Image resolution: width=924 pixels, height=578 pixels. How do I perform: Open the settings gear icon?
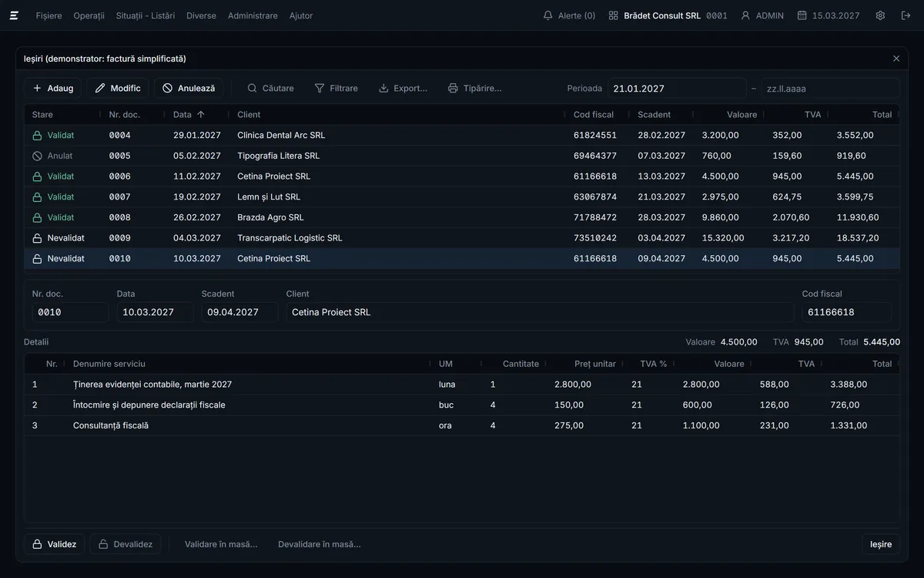coord(880,15)
